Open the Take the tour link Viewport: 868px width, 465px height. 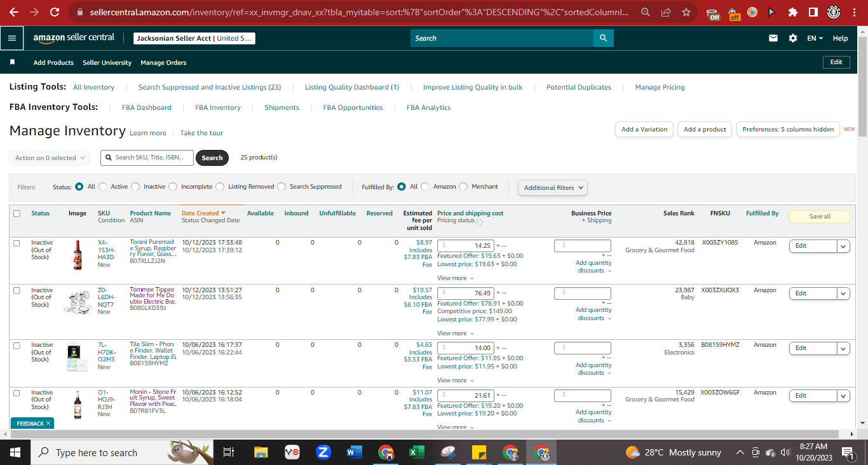point(201,133)
